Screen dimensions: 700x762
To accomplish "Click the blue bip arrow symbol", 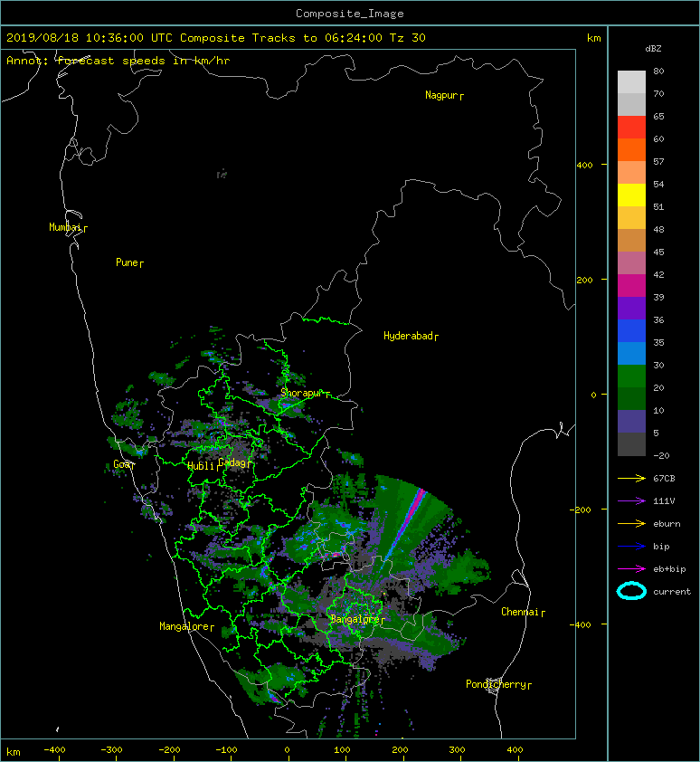I will tap(631, 547).
